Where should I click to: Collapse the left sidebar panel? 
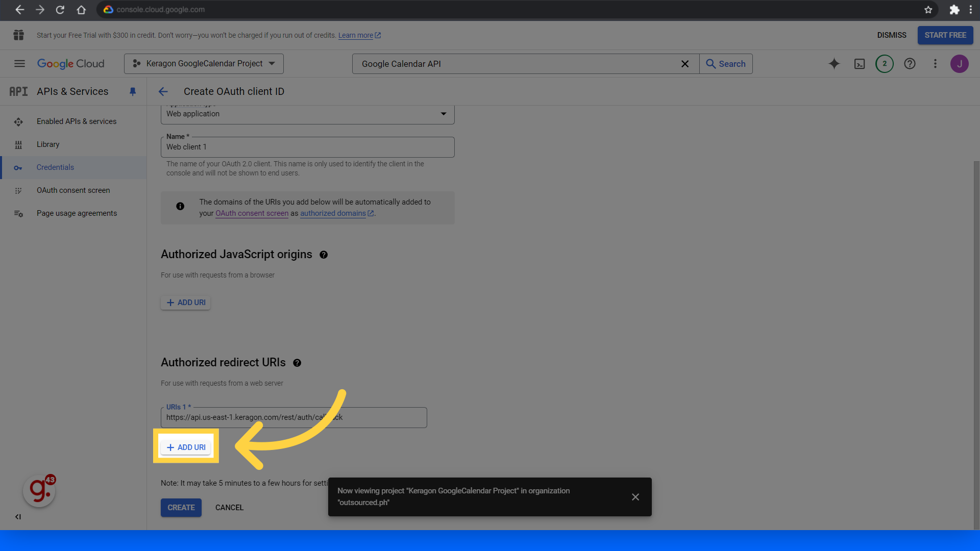[x=18, y=517]
